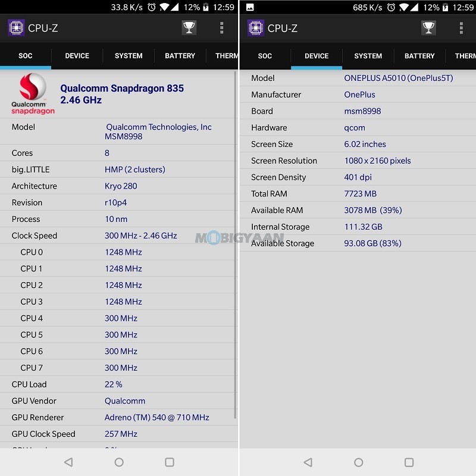
Task: Tap Qualcomm Snapdragon 835 heading
Action: click(122, 94)
